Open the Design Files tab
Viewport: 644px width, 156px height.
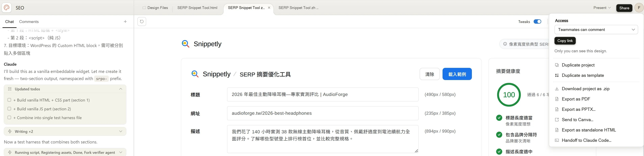pos(155,8)
